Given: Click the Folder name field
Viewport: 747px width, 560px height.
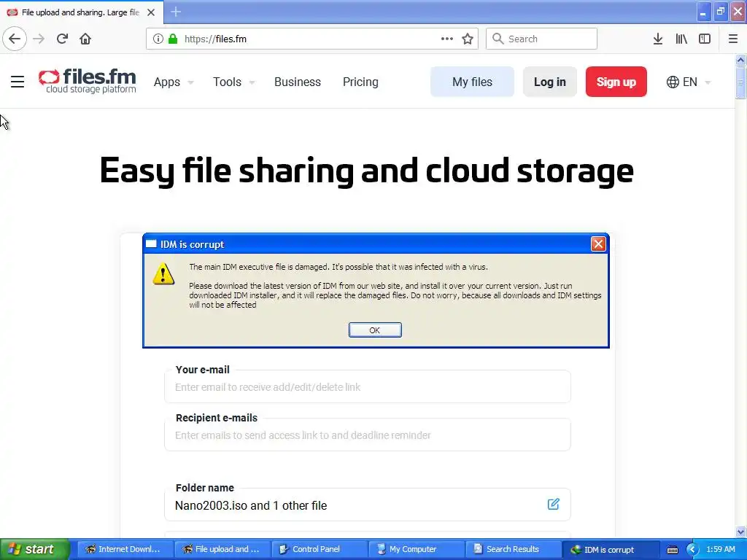Looking at the screenshot, I should click(368, 505).
